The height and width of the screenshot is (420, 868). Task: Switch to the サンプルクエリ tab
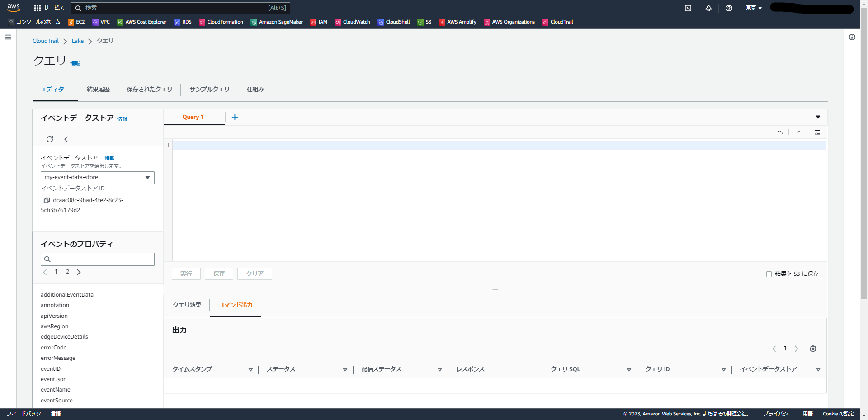pyautogui.click(x=209, y=90)
